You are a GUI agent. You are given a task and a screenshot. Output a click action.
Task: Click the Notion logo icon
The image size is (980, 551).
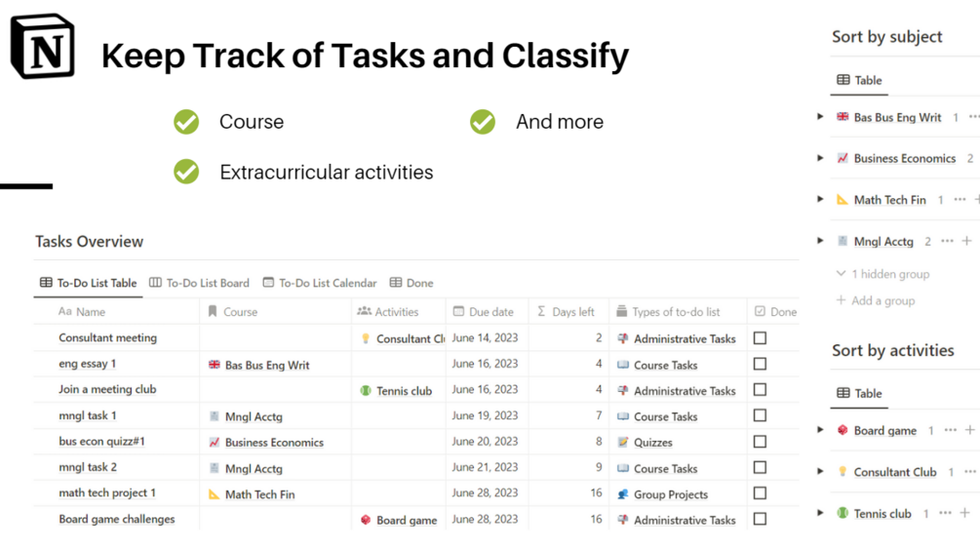pyautogui.click(x=43, y=47)
